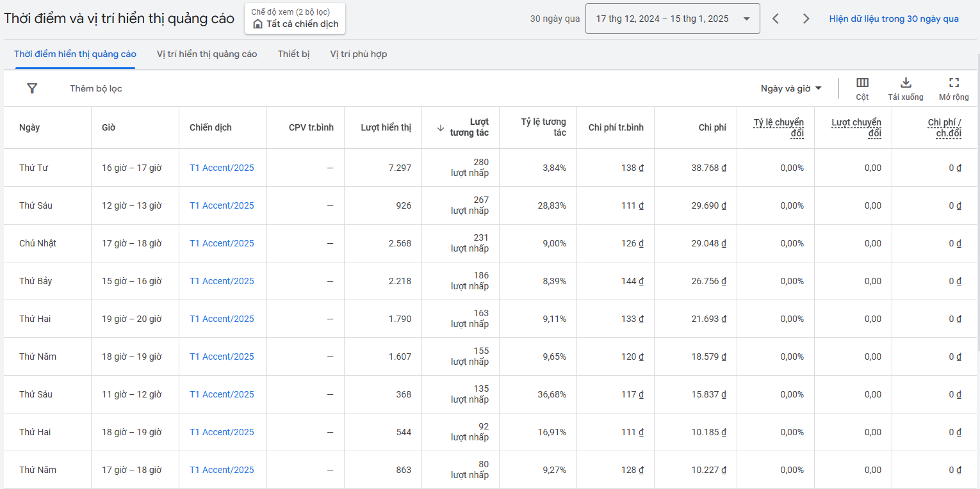Go to next date range arrow
The image size is (980, 489).
pos(806,19)
